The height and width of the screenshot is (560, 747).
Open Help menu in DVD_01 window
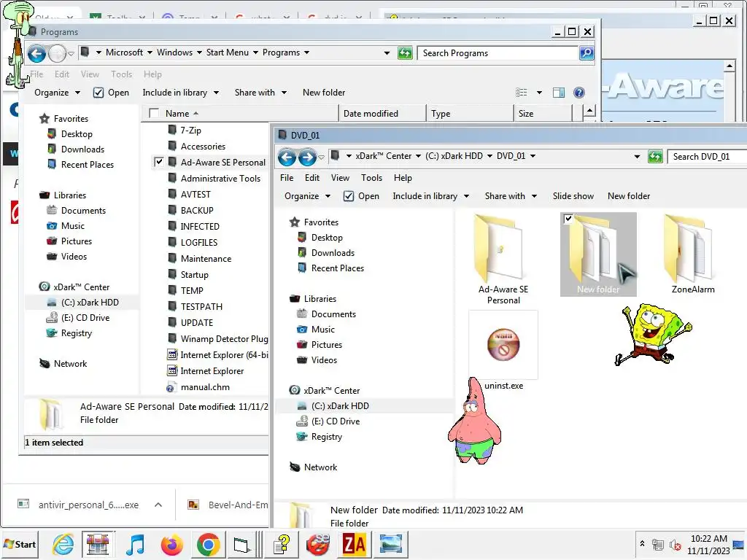click(x=403, y=178)
